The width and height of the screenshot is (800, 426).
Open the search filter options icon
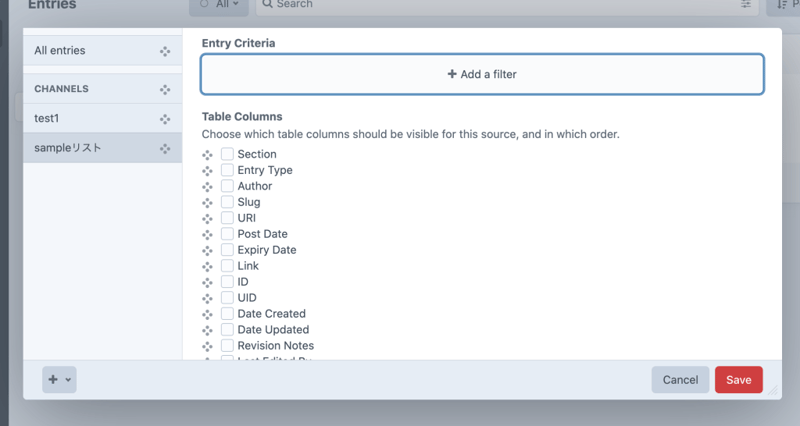(x=746, y=5)
